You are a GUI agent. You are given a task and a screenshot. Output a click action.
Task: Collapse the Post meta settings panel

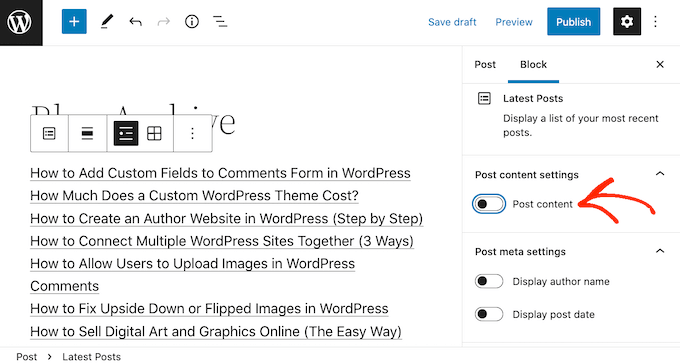[x=660, y=251]
